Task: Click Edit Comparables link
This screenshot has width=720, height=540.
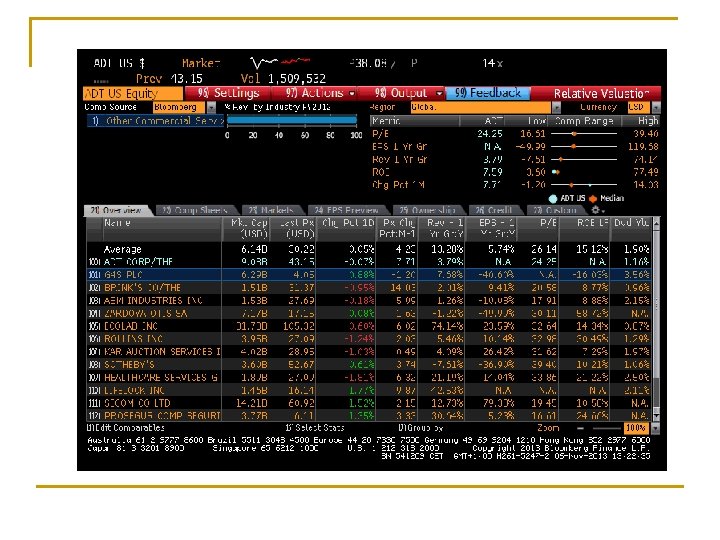Action: click(126, 428)
